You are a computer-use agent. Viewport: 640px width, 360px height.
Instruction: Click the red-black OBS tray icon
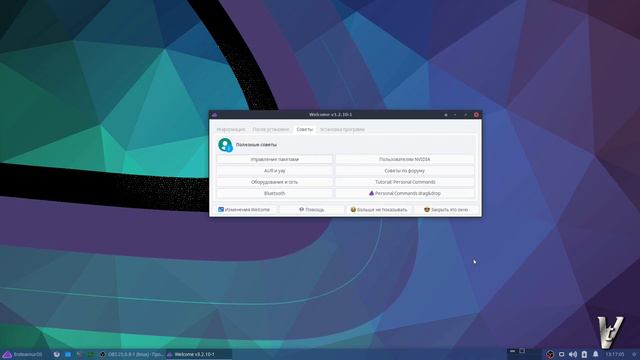tap(550, 354)
